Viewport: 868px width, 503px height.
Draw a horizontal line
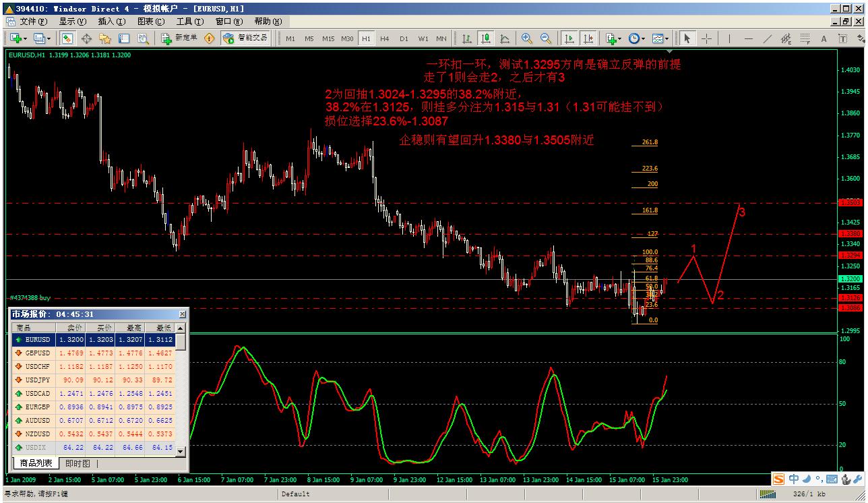tap(748, 38)
